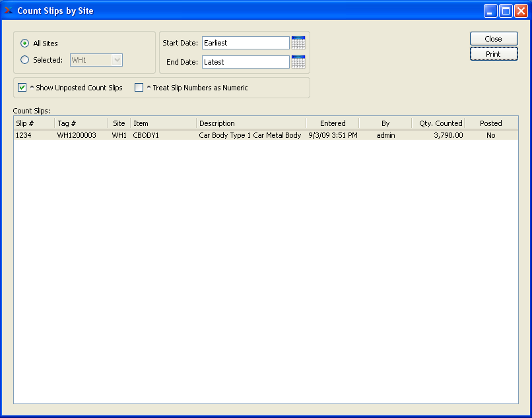Click tag number WH1200003
Image resolution: width=532 pixels, height=418 pixels.
(77, 135)
